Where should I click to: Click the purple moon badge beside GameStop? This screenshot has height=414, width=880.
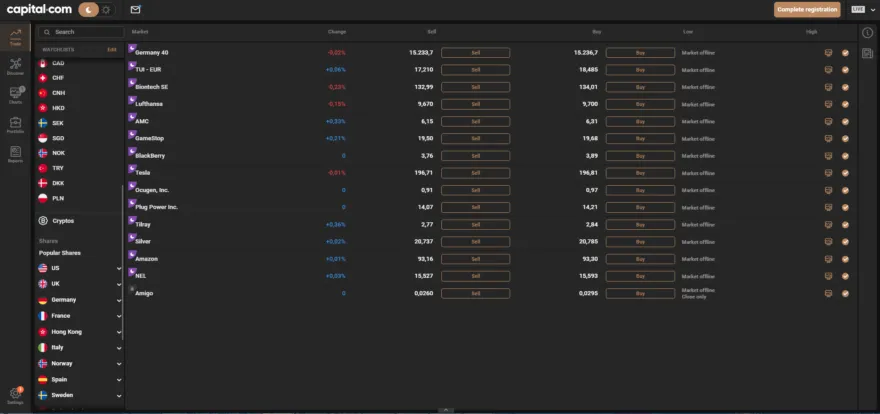pos(132,134)
